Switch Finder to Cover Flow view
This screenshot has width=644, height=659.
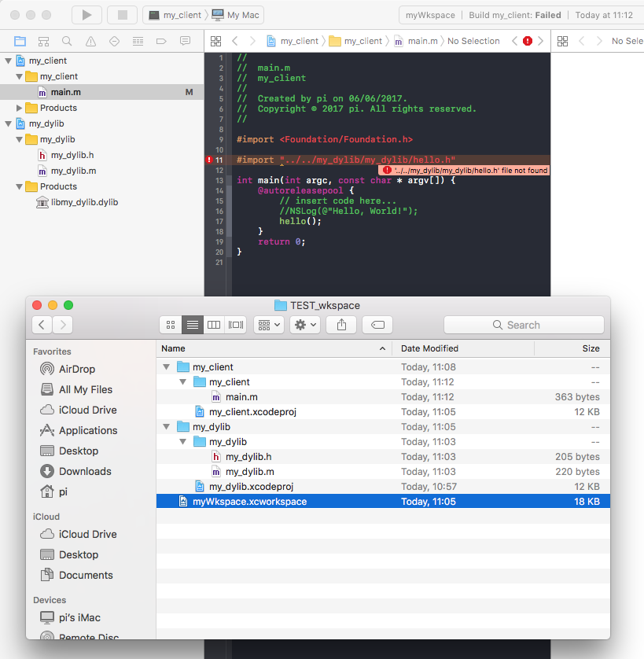point(236,325)
